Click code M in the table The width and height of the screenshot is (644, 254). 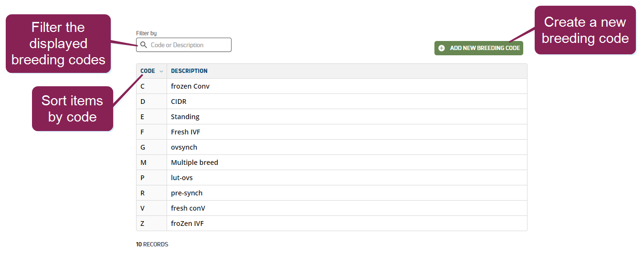tap(143, 163)
